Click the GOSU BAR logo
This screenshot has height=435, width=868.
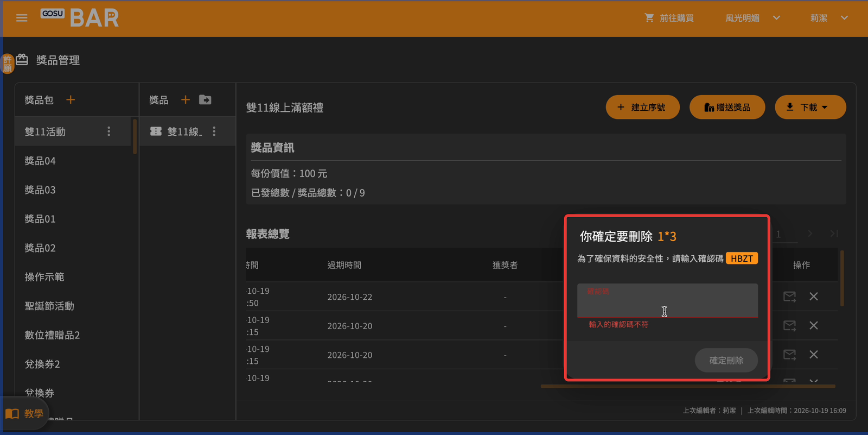coord(80,18)
